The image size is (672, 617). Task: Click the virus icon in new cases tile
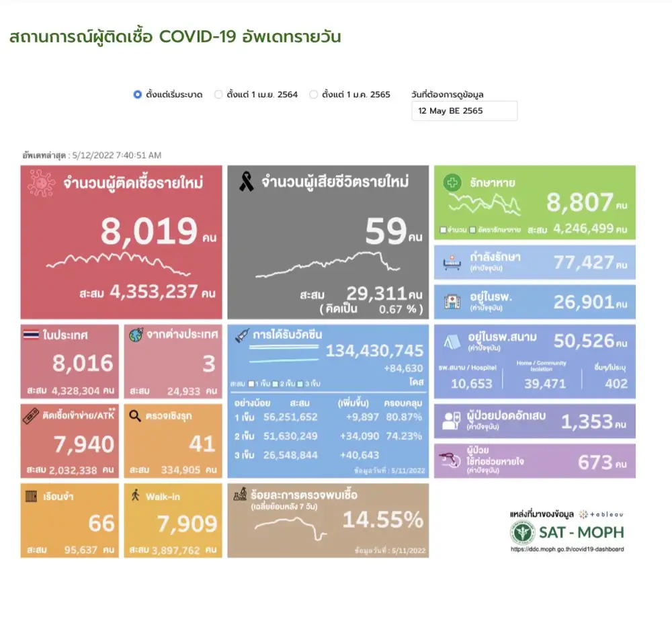[42, 183]
